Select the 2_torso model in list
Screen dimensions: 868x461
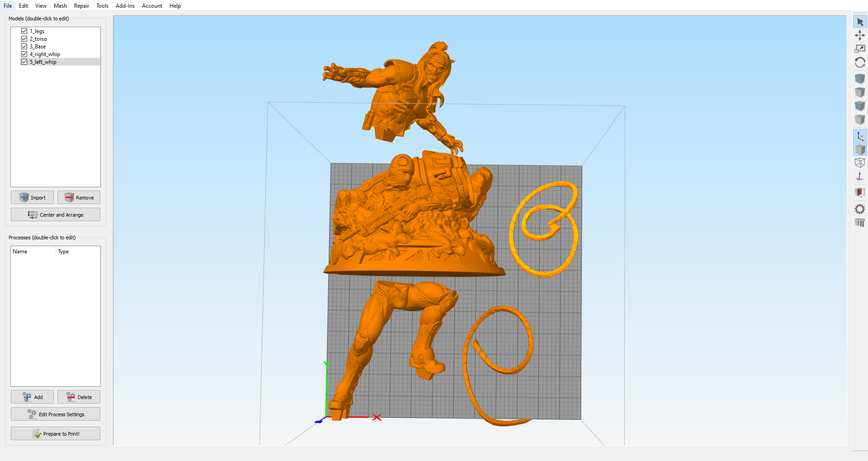[38, 39]
